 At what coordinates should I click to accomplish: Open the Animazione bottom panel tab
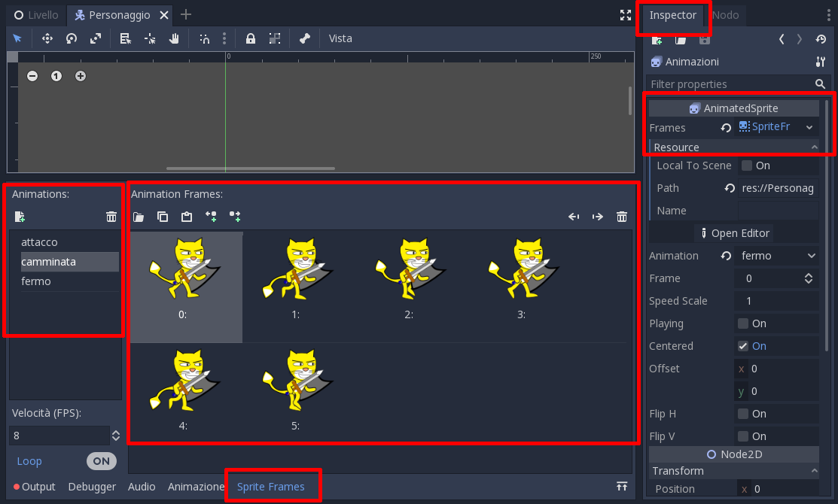click(x=196, y=487)
